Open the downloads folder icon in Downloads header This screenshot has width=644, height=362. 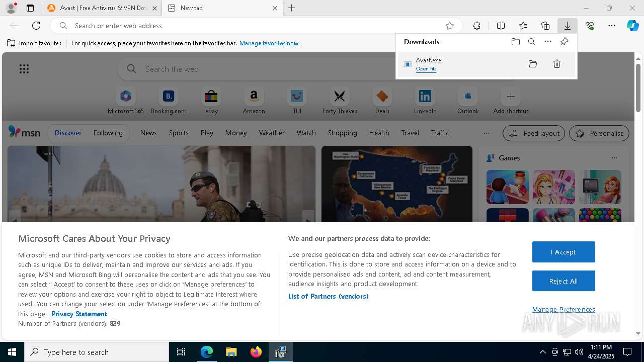point(515,42)
